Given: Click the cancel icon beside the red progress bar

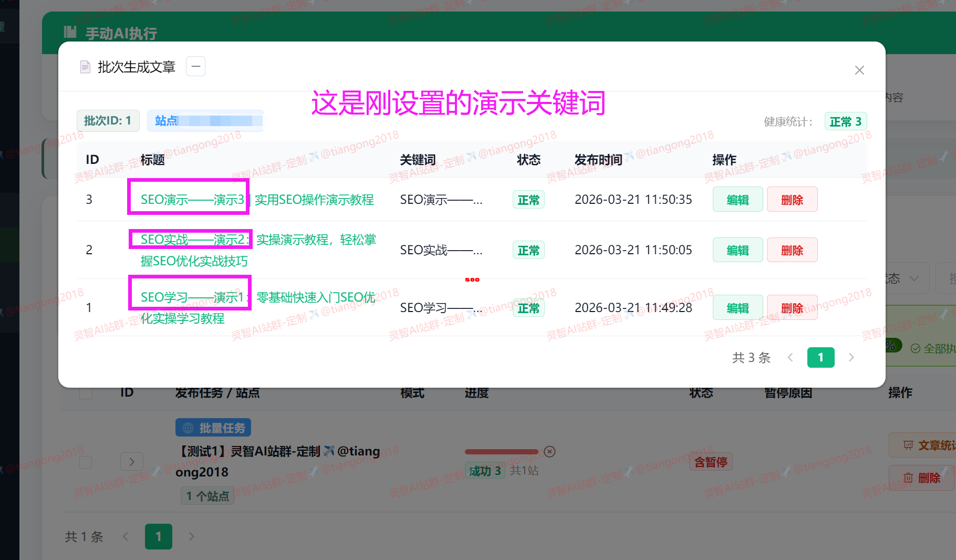Looking at the screenshot, I should (550, 451).
